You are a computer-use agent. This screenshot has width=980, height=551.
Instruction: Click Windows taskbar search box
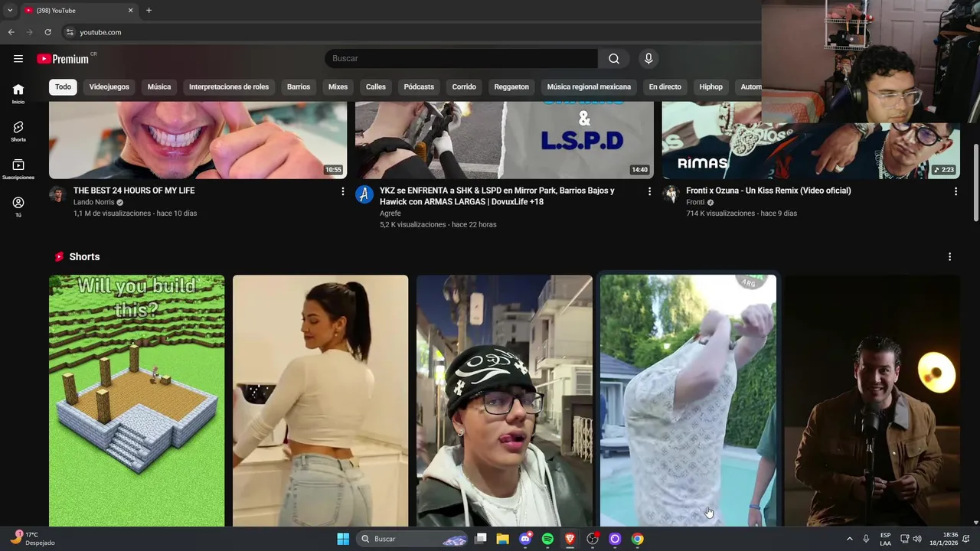coord(413,539)
